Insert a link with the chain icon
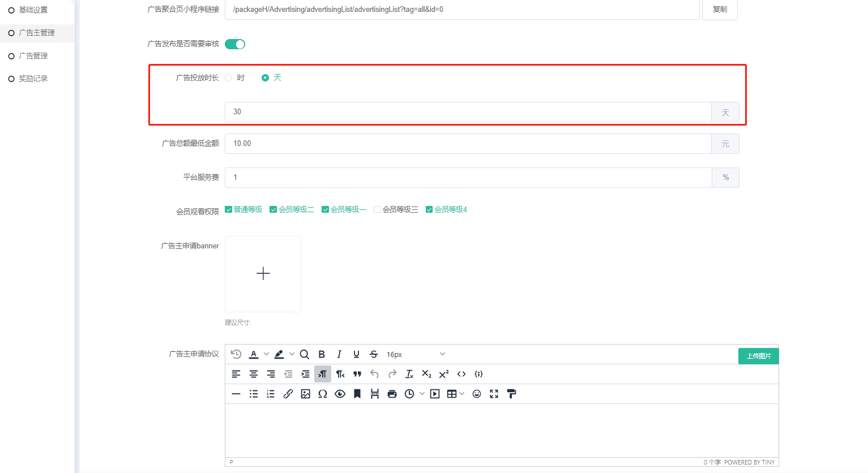868x473 pixels. click(x=288, y=394)
